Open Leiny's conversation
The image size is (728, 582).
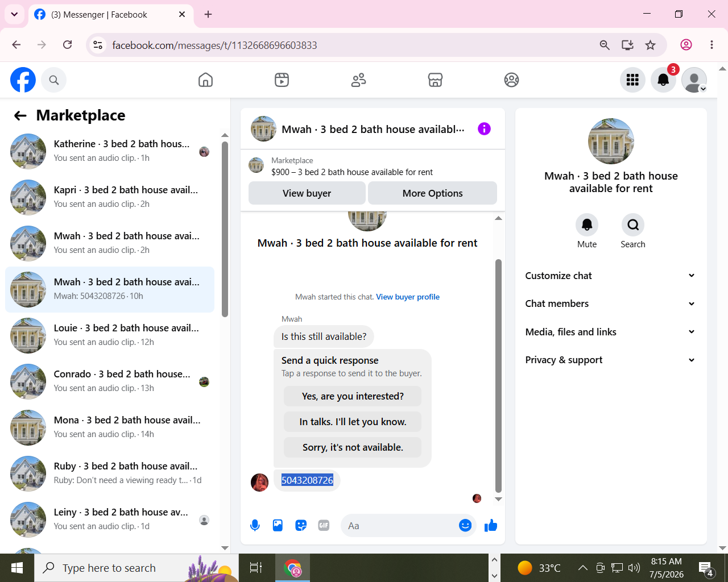click(x=110, y=519)
